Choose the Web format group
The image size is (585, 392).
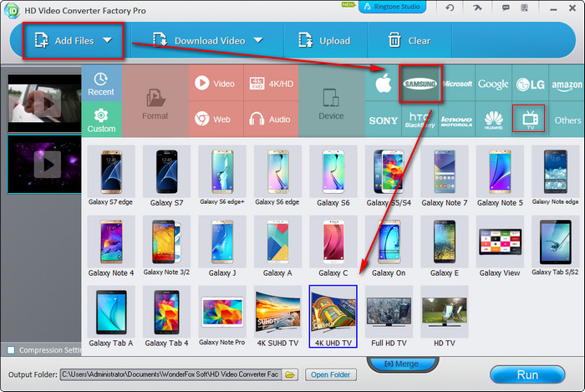coord(216,119)
